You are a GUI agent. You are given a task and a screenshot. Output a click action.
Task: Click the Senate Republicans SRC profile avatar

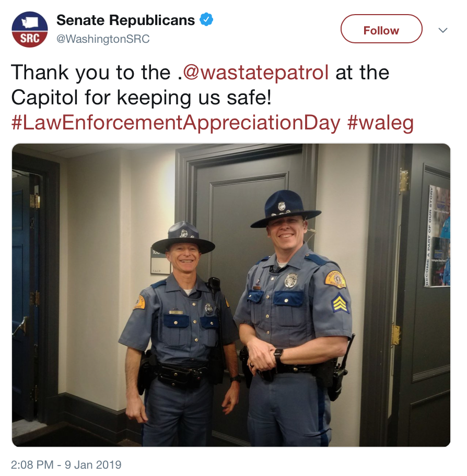coord(30,29)
